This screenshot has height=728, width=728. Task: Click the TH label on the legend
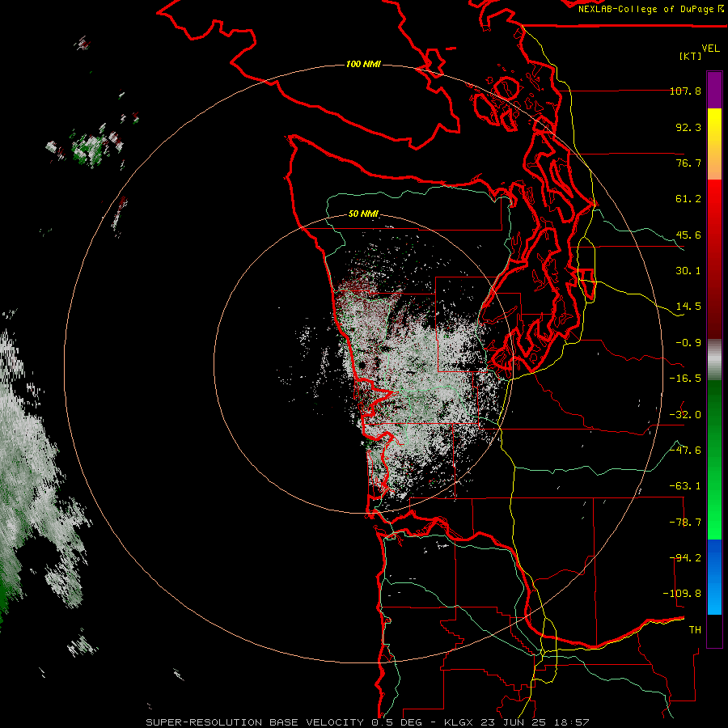coord(695,630)
